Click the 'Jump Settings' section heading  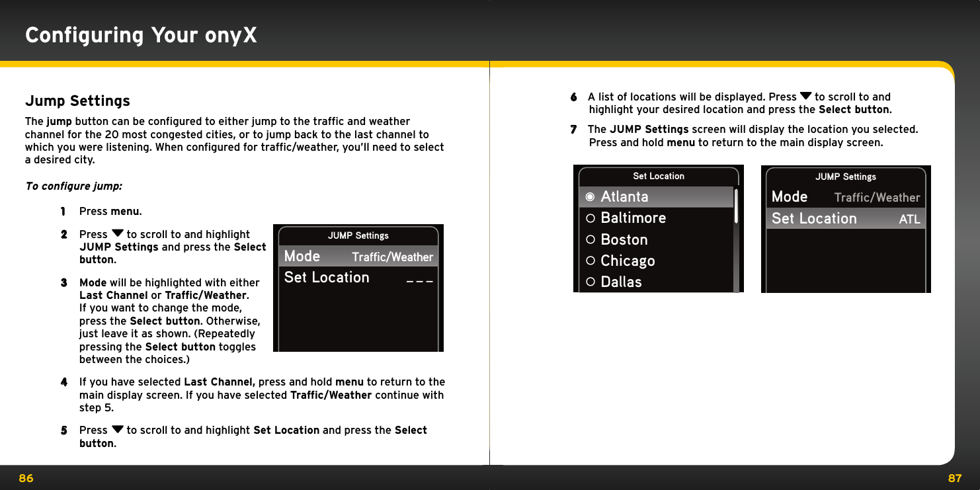(77, 101)
